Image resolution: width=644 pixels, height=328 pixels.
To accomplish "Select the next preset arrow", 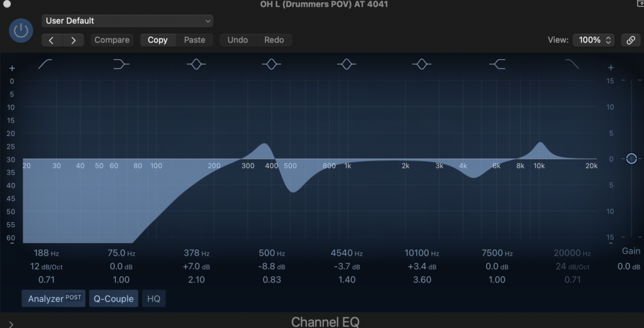I will coord(74,40).
